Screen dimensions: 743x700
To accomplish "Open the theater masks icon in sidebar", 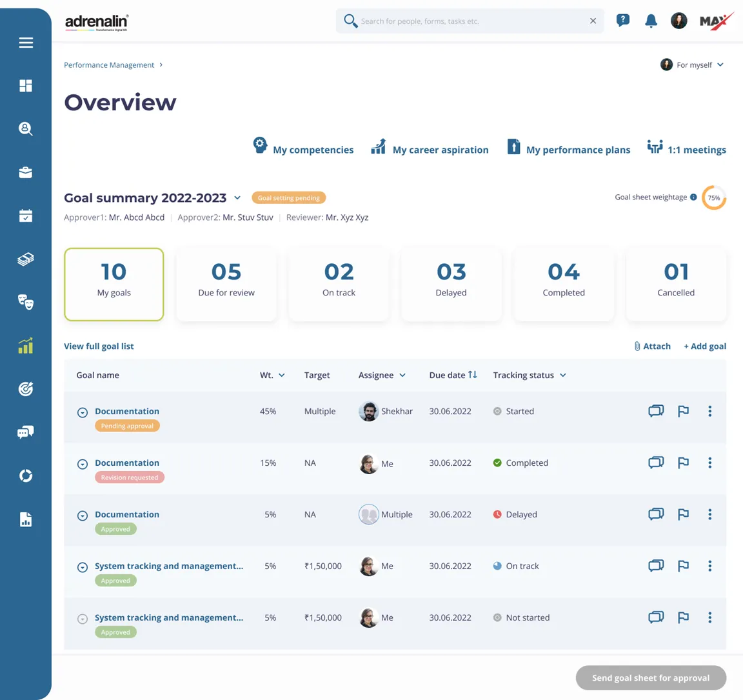I will coord(26,302).
